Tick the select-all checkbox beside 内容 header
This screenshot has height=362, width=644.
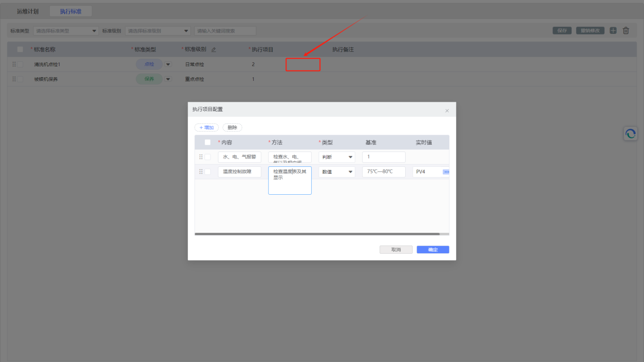[208, 143]
